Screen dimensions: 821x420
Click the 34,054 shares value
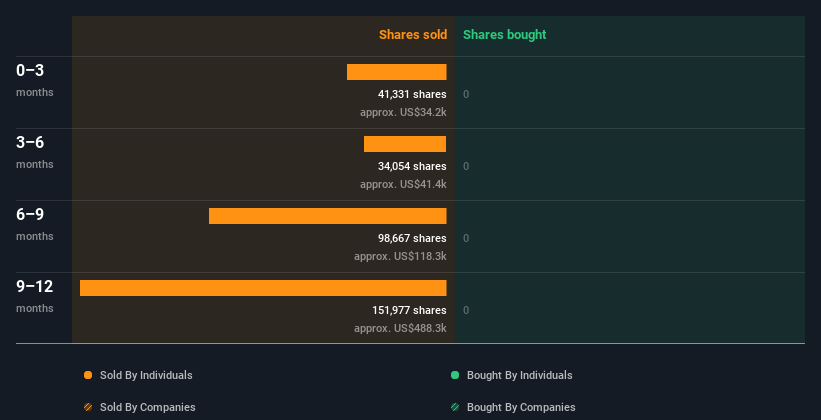(x=412, y=167)
